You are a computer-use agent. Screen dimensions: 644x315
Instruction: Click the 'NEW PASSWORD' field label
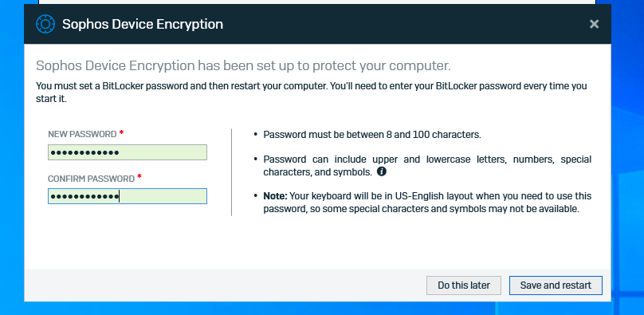[82, 134]
